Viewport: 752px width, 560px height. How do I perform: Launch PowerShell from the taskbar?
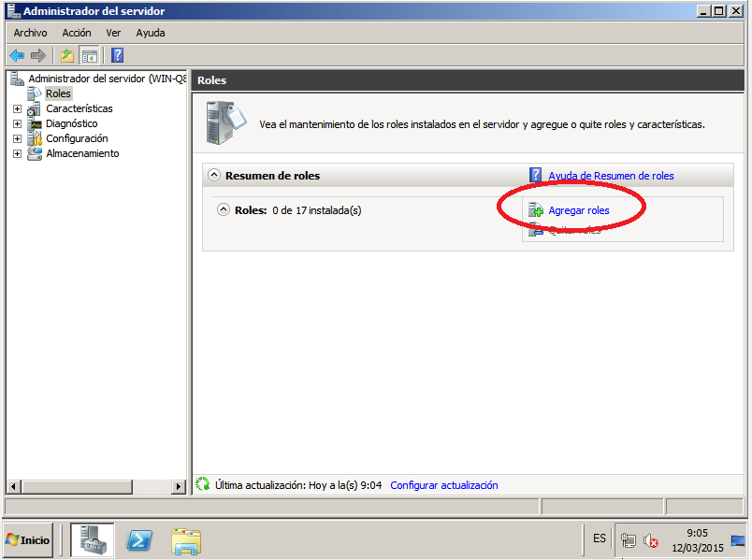click(139, 540)
